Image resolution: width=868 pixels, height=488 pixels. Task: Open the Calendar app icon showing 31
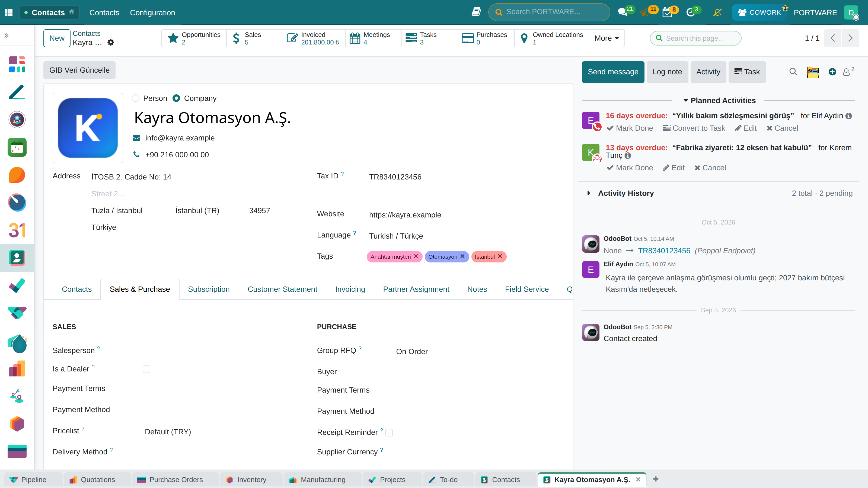(17, 230)
